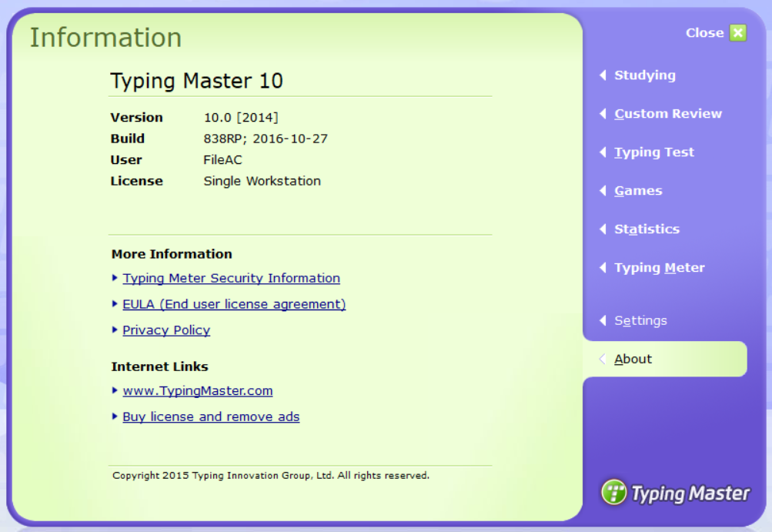This screenshot has height=532, width=772.
Task: Click the Typing Master logo icon
Action: coord(614,492)
